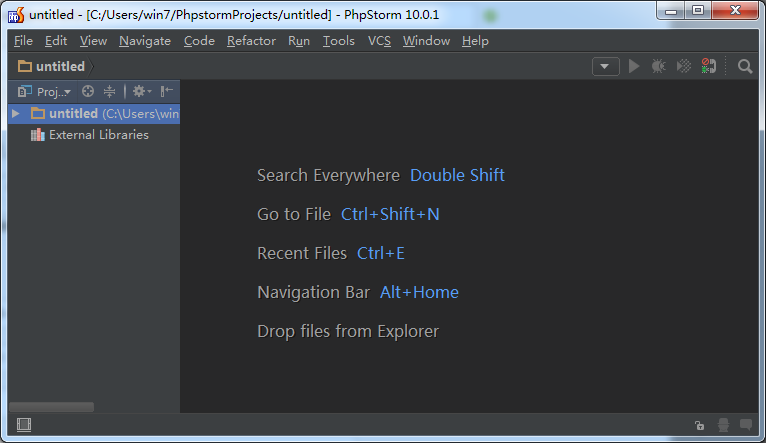Click the Run button in the toolbar
766x443 pixels.
pos(634,66)
